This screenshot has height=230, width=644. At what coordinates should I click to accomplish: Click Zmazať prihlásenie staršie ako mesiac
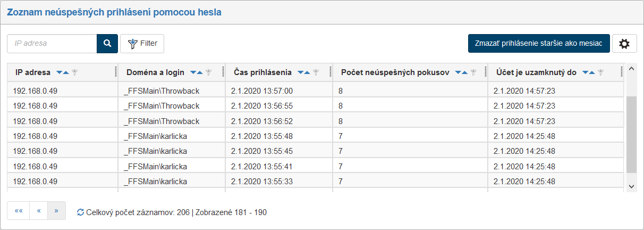[539, 44]
